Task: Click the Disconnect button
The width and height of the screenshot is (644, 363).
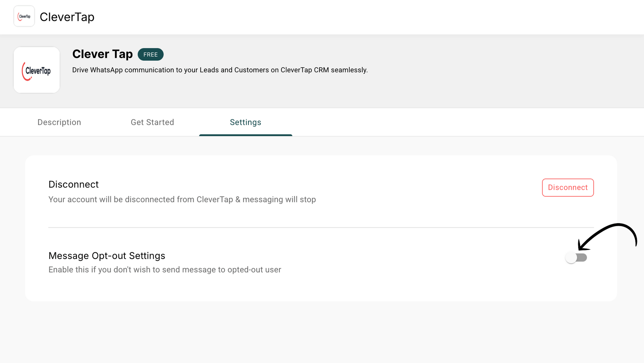Action: (x=568, y=187)
